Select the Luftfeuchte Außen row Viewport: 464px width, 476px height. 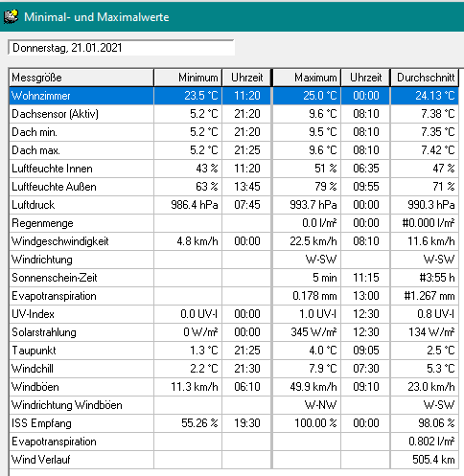point(234,187)
